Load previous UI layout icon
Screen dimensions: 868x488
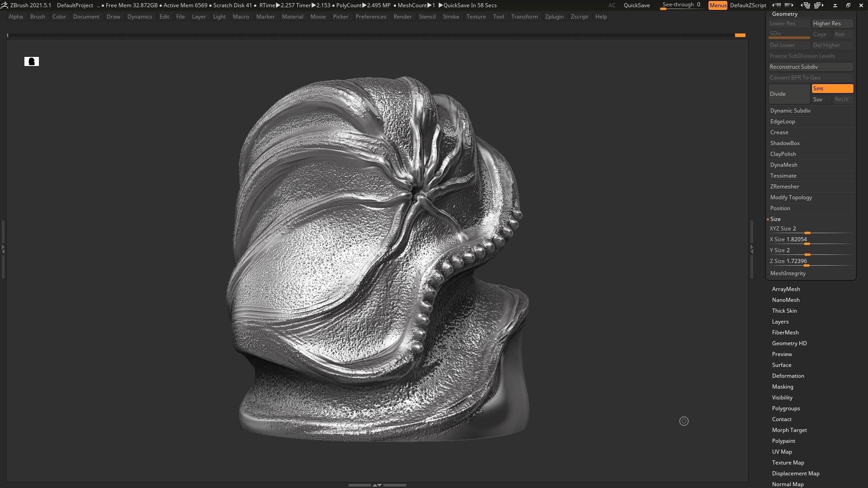point(805,5)
